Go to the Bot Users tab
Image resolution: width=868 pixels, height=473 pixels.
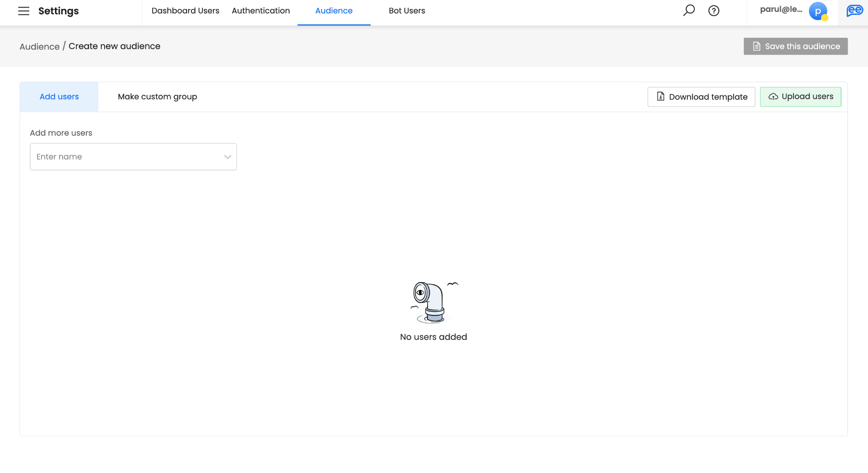point(406,11)
